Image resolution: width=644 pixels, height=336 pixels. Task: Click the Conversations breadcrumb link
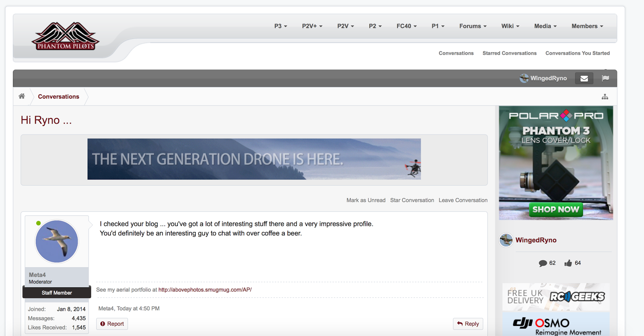coord(58,97)
